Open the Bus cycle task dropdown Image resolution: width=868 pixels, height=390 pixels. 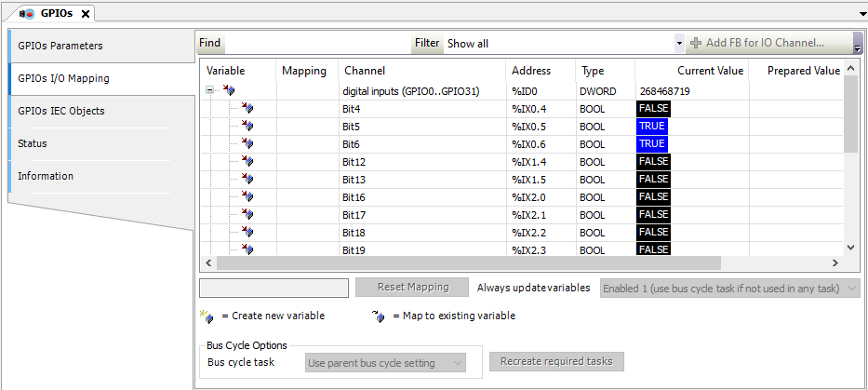385,363
